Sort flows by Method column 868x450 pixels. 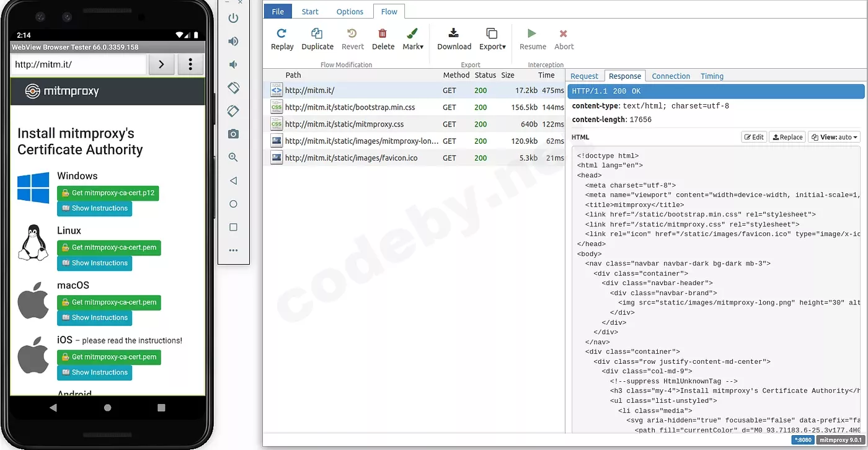pyautogui.click(x=456, y=75)
